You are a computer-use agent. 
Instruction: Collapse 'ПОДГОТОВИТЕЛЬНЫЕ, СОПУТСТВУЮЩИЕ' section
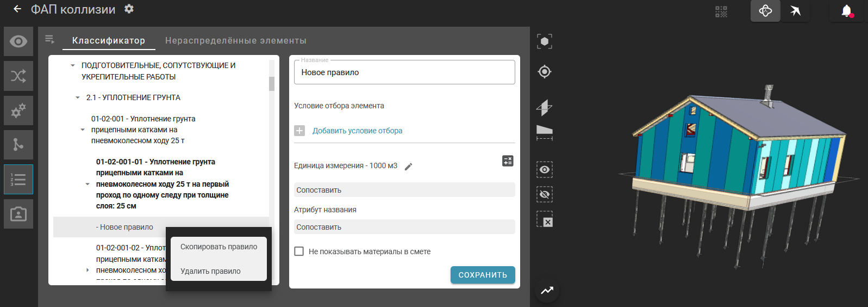coord(73,66)
